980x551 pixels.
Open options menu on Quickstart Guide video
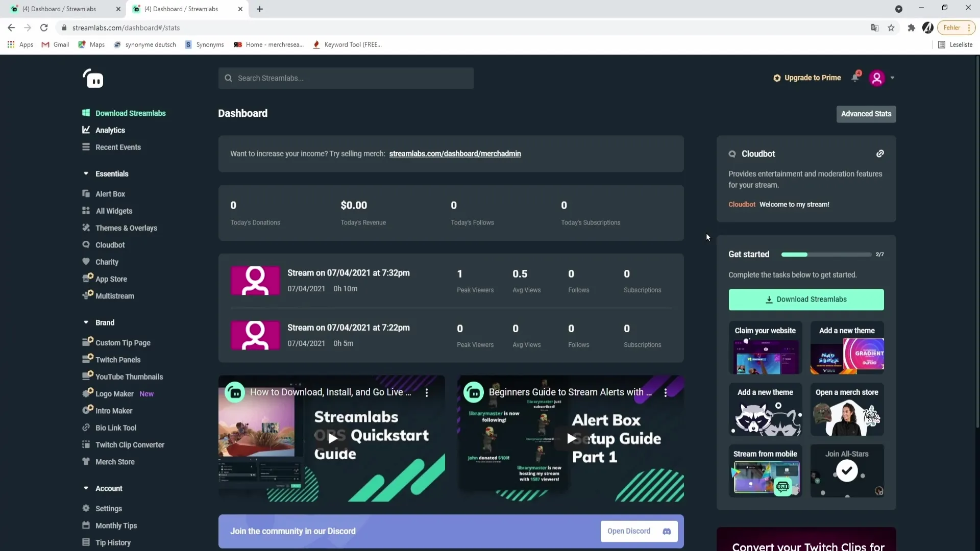[x=427, y=392]
